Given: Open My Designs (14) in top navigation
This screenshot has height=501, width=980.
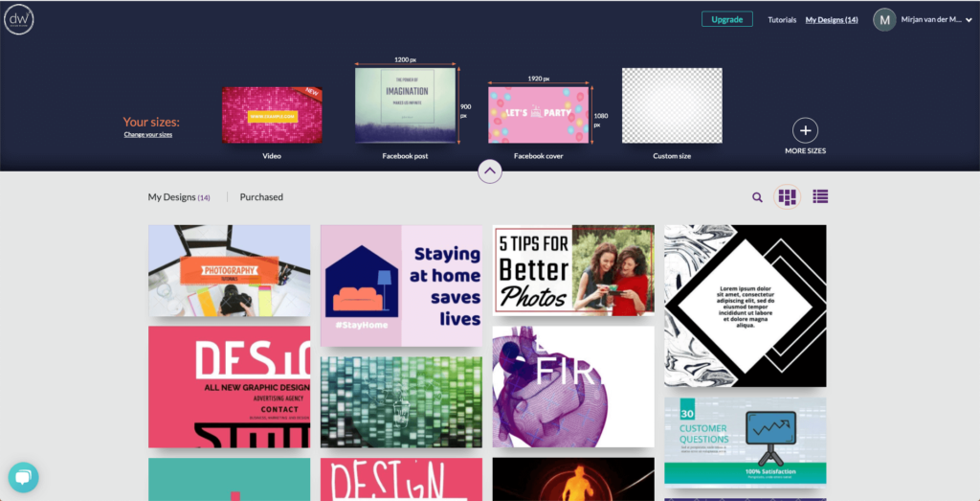Looking at the screenshot, I should 832,20.
